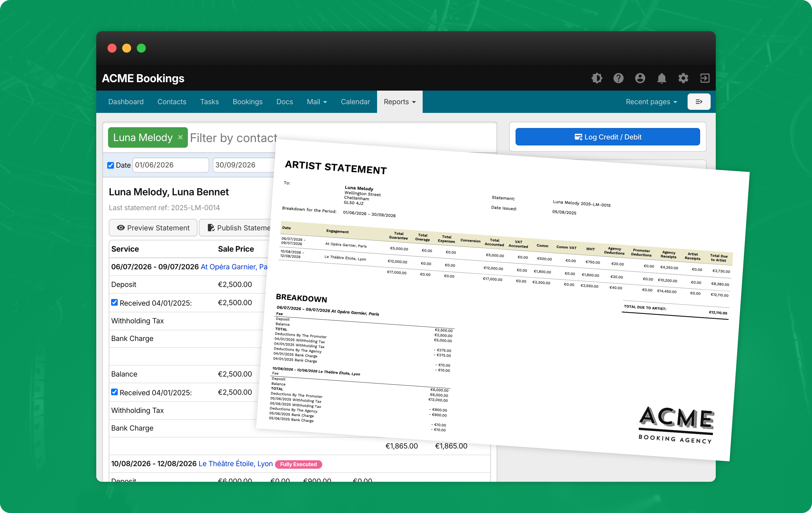Open the Reports dropdown menu

399,102
